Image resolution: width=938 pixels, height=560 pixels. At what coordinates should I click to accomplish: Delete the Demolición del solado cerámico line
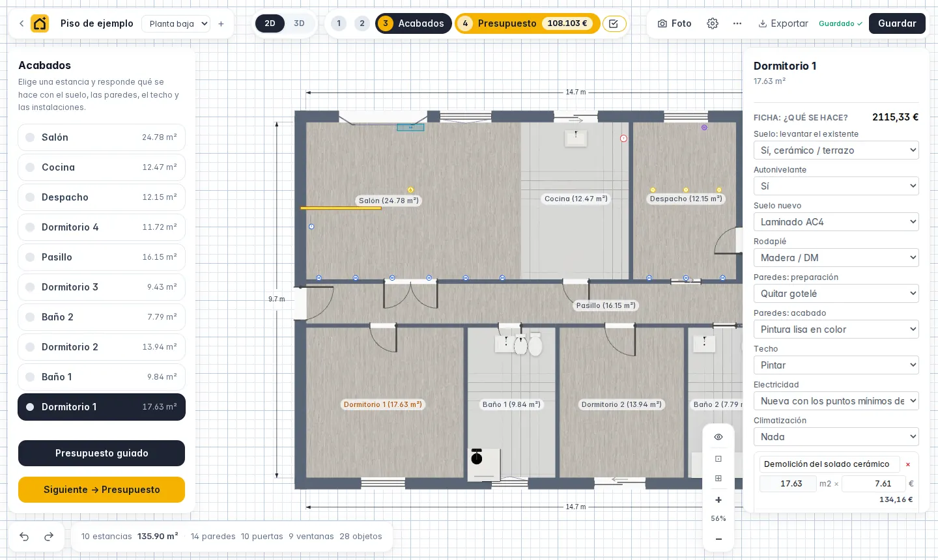[x=908, y=464]
